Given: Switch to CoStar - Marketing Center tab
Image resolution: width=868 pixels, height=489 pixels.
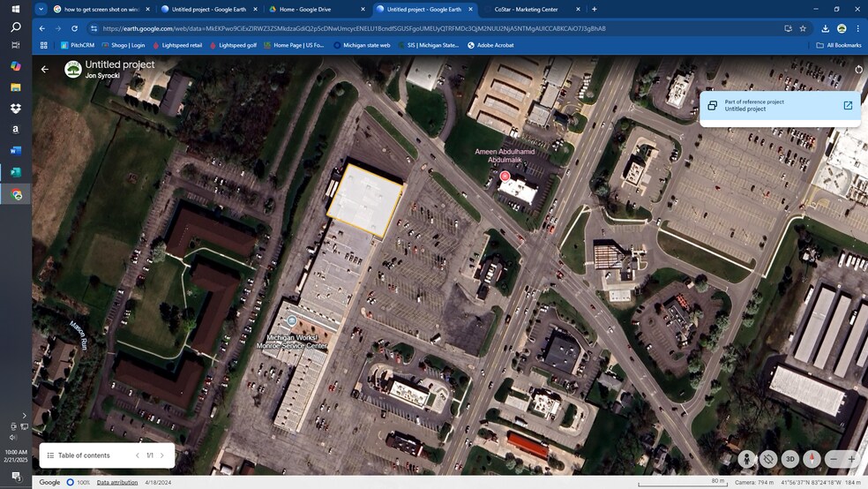Looking at the screenshot, I should coord(526,9).
